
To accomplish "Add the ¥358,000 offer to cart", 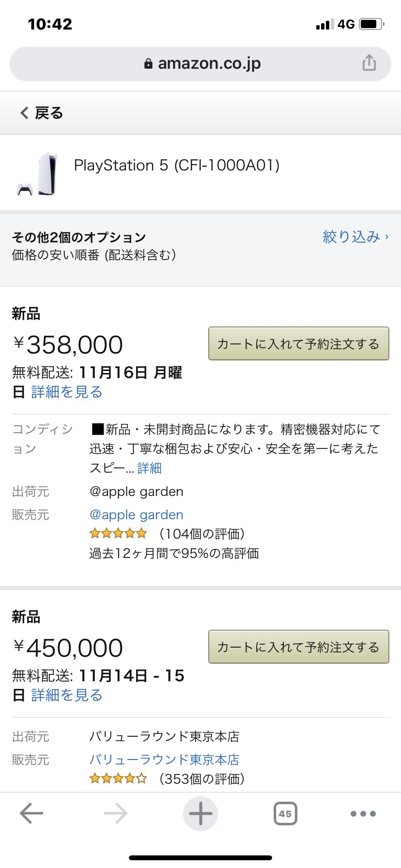I will 298,343.
